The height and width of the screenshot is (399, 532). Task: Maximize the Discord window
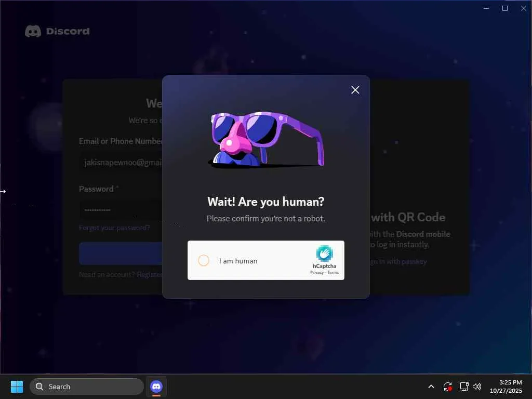[505, 8]
